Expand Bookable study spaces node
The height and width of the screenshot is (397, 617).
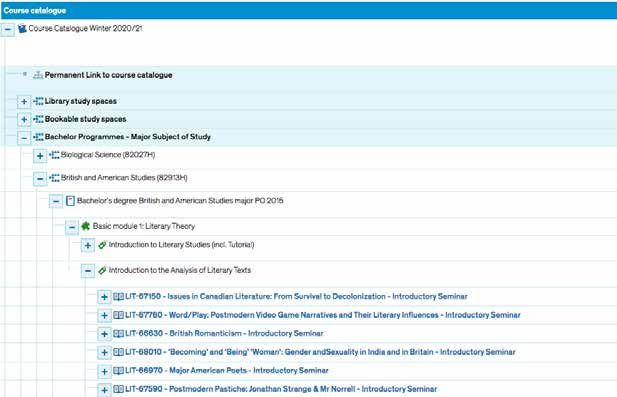tap(24, 119)
